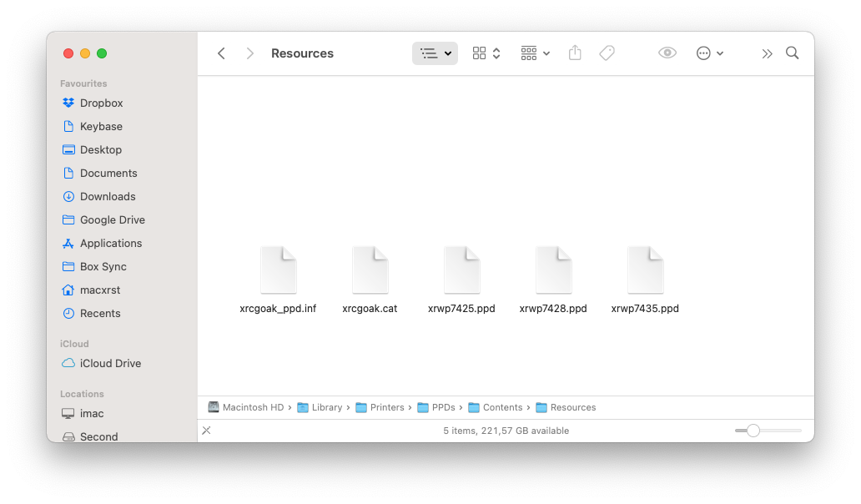Click the status bar tools icon at left

206,431
